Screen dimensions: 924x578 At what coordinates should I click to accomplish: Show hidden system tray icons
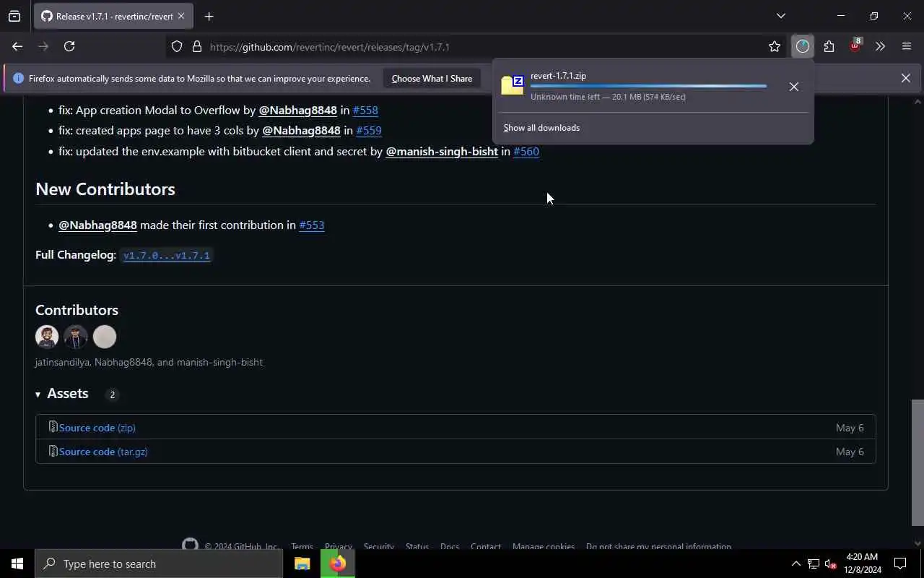[x=796, y=564]
